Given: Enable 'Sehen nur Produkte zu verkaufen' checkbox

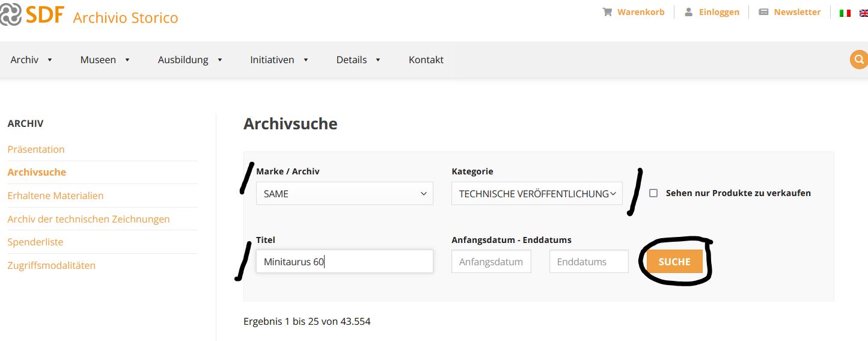Looking at the screenshot, I should 653,193.
